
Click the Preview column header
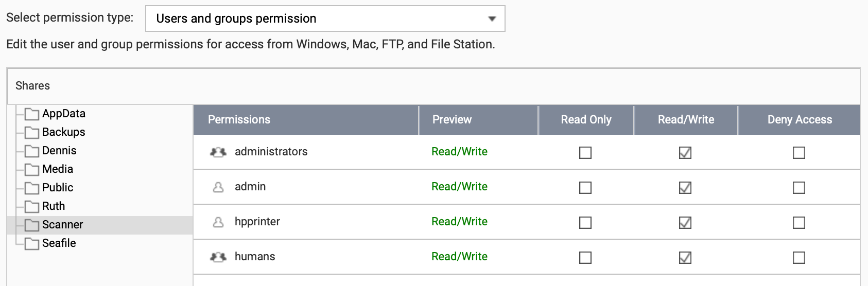tap(479, 120)
